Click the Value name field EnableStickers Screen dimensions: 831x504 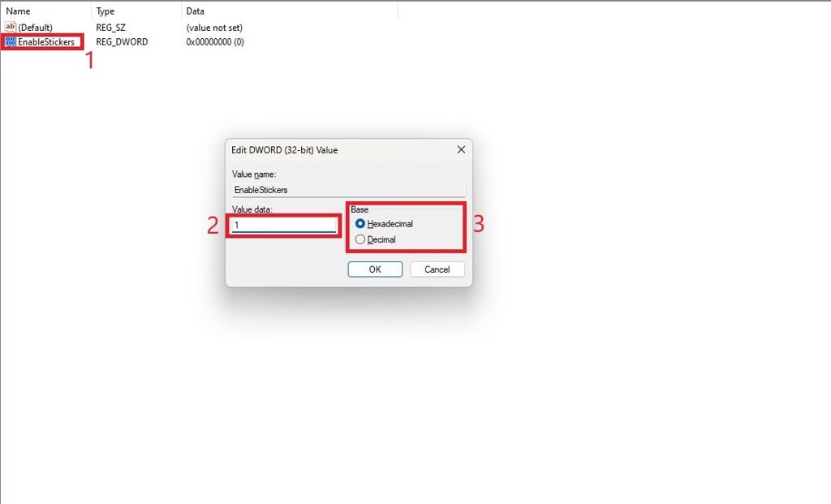[x=348, y=190]
